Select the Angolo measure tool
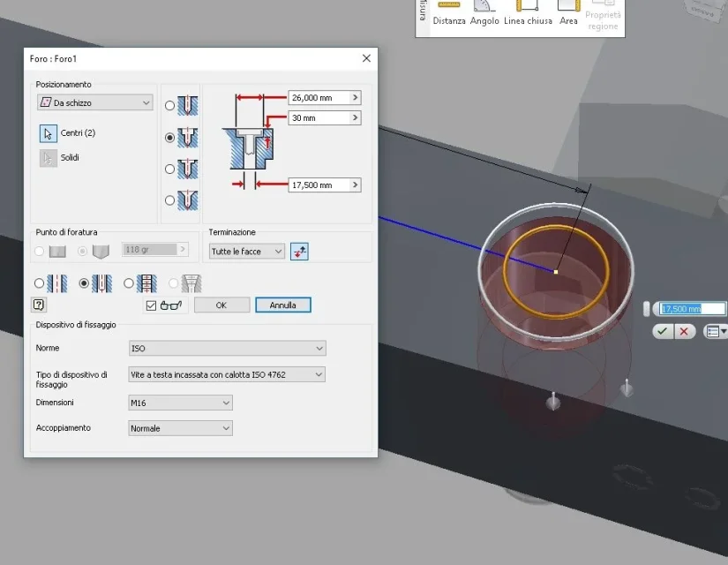 [x=484, y=13]
